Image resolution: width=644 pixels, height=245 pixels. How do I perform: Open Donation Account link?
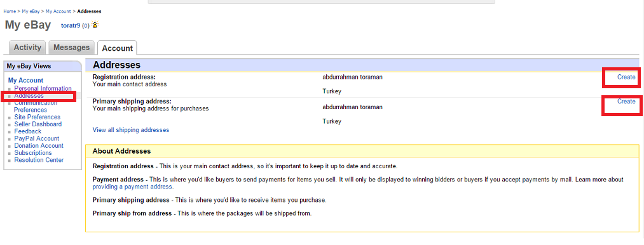[x=39, y=146]
